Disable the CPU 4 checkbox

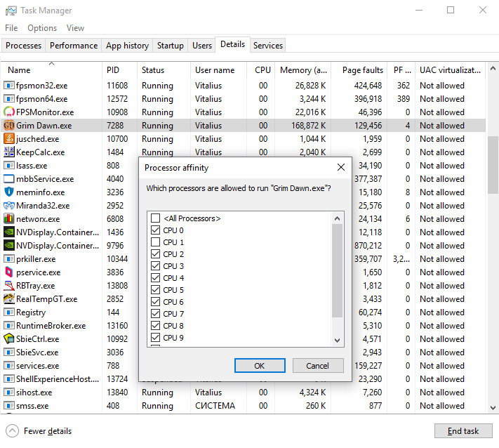tap(155, 278)
